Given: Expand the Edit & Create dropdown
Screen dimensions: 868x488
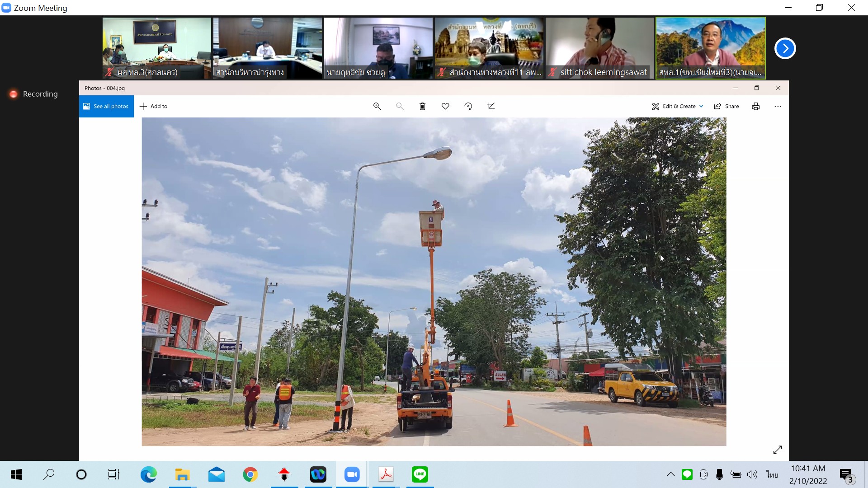Looking at the screenshot, I should click(x=678, y=106).
